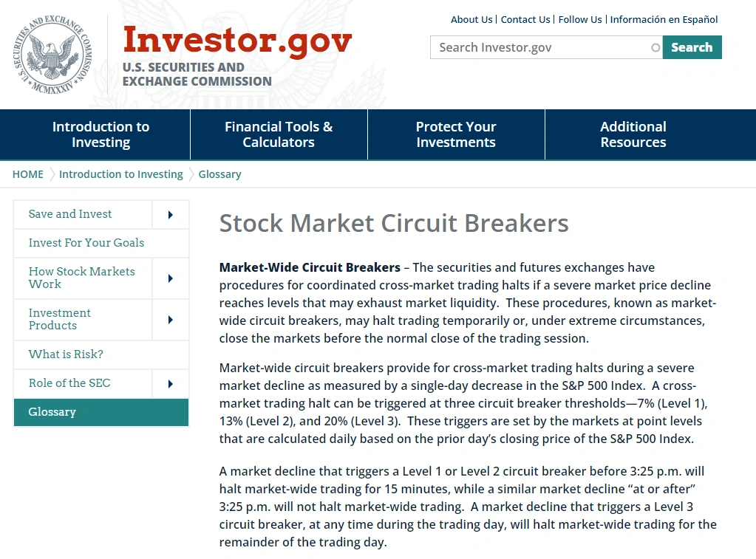
Task: Open the Additional Resources menu
Action: coord(633,134)
